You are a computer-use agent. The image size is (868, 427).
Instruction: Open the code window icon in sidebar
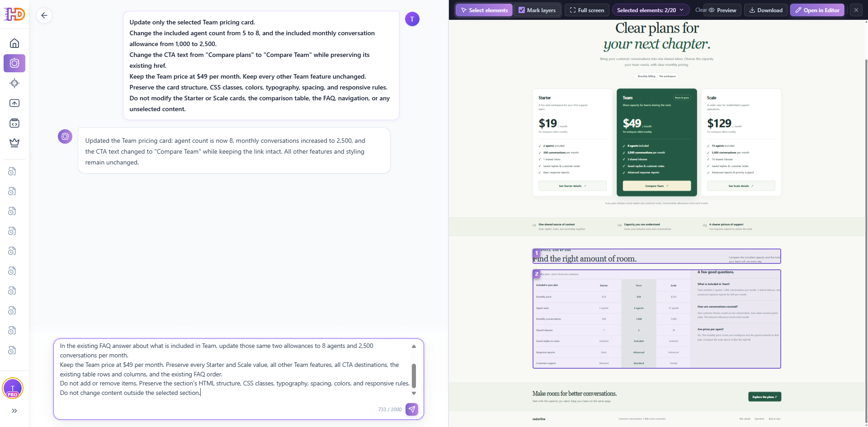pos(14,123)
